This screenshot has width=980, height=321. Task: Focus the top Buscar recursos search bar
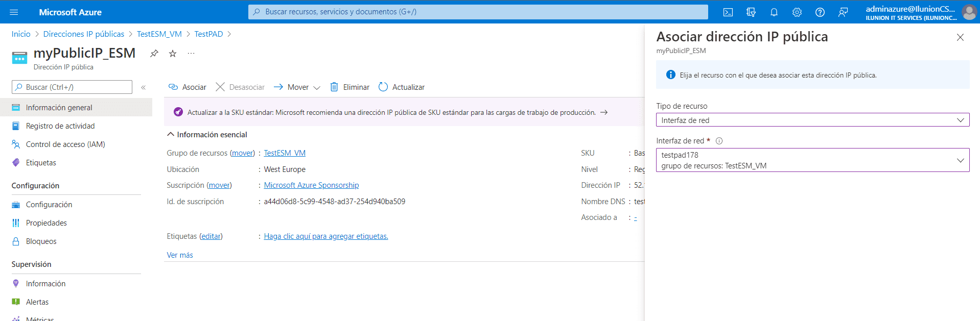click(478, 12)
